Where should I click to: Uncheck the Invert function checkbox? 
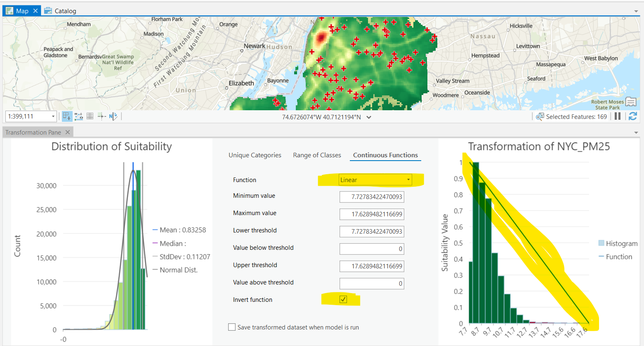click(x=343, y=299)
